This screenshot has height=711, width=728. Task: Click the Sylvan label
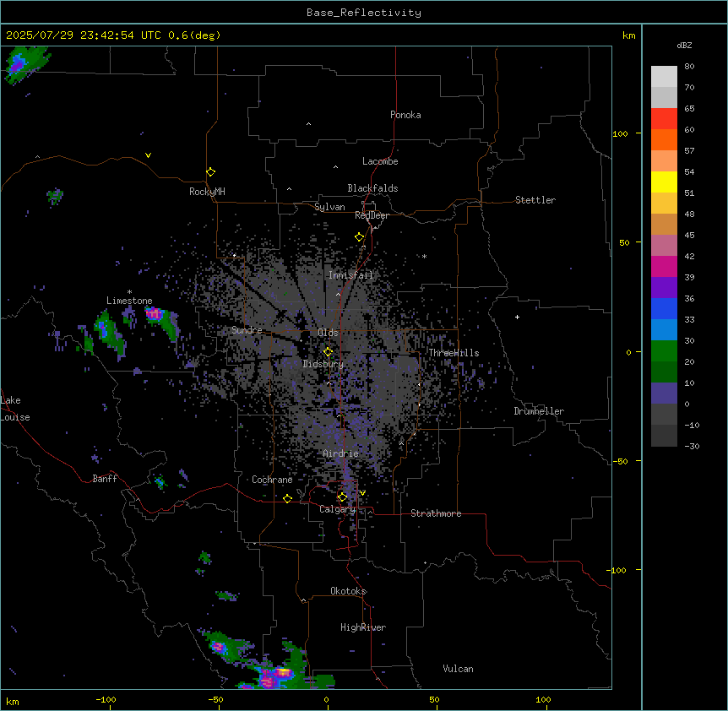(x=329, y=207)
